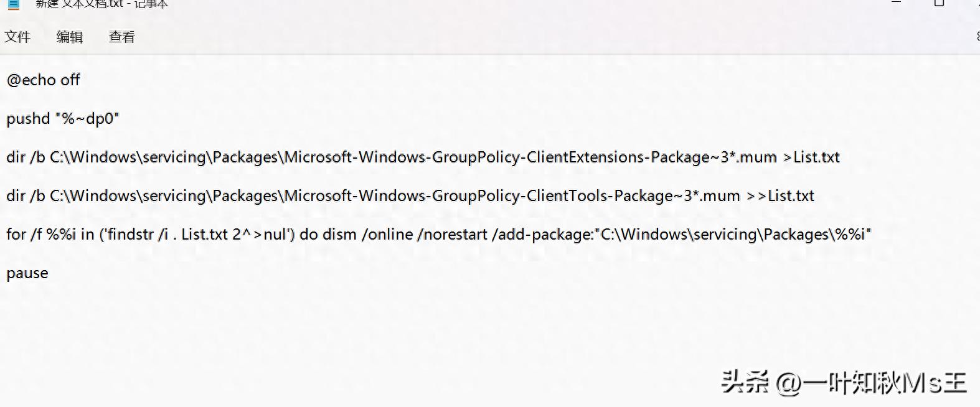Open the 文件 menu

(17, 37)
